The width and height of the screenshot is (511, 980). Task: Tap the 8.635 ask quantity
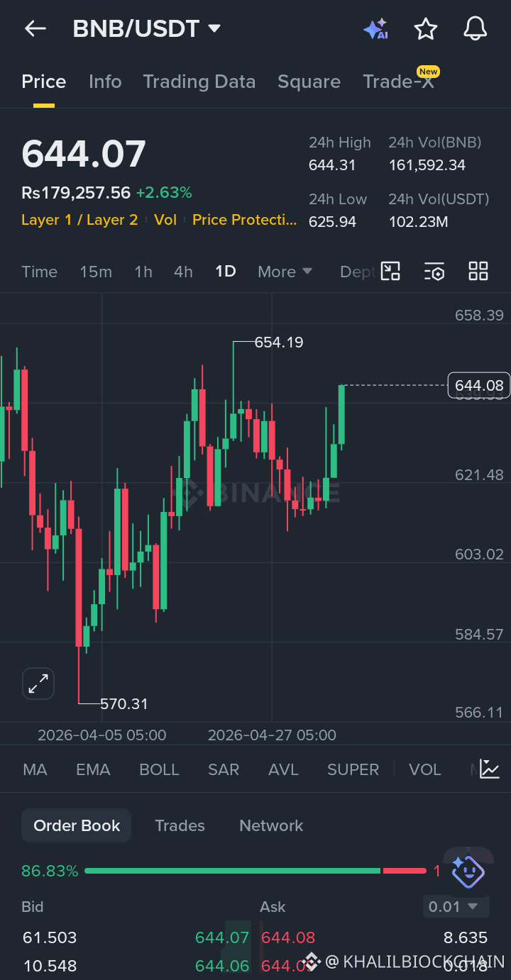click(466, 937)
